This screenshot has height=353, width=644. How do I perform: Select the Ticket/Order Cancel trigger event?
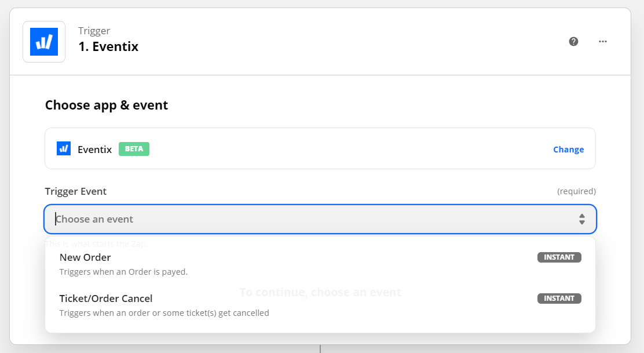(320, 305)
